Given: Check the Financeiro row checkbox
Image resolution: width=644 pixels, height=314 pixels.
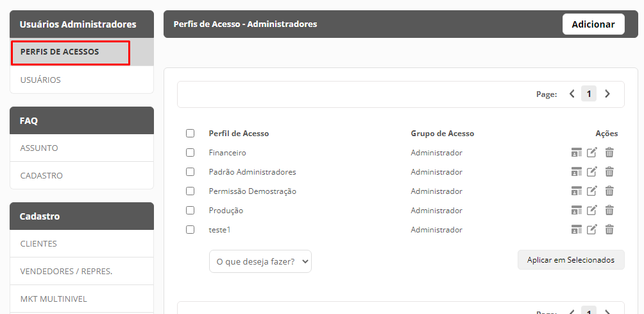Looking at the screenshot, I should tap(190, 152).
